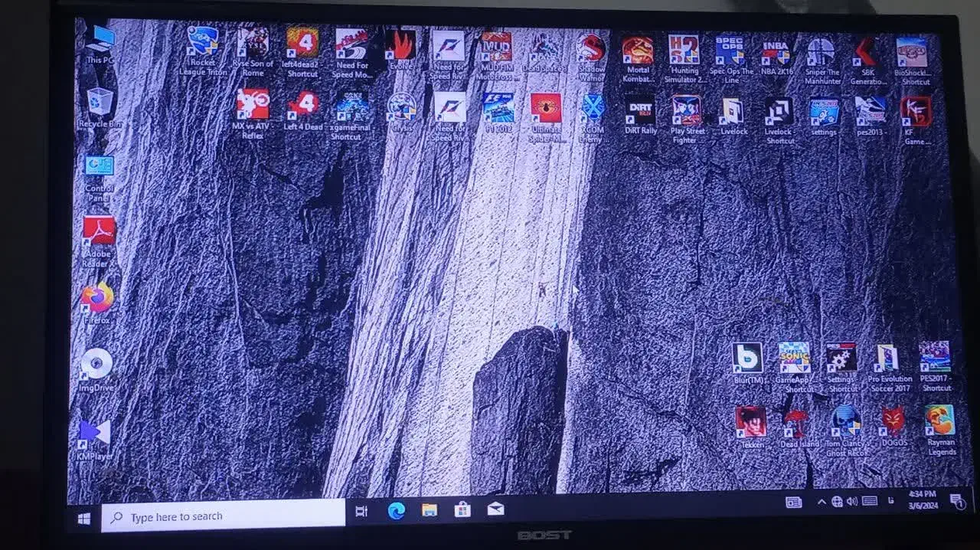
Task: Select the KMPlayer shortcut icon
Action: (x=95, y=434)
